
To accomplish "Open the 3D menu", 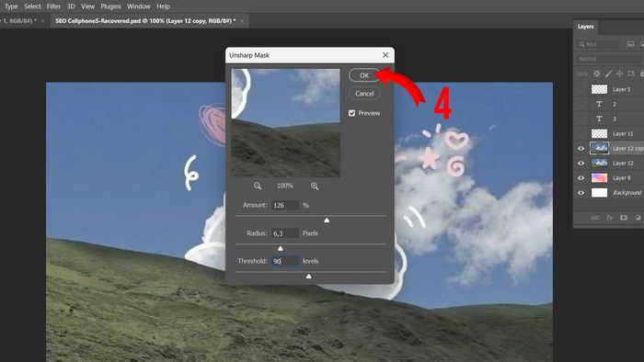I will coord(71,6).
